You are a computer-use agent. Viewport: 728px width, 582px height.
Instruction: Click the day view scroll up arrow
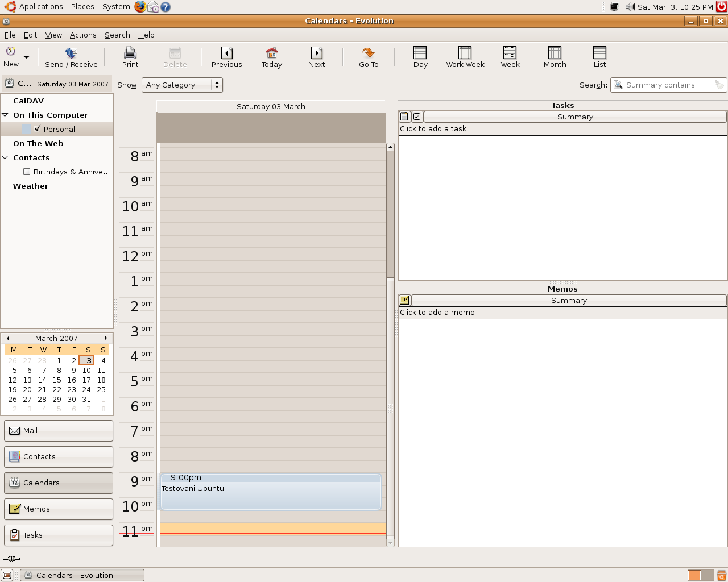point(390,147)
